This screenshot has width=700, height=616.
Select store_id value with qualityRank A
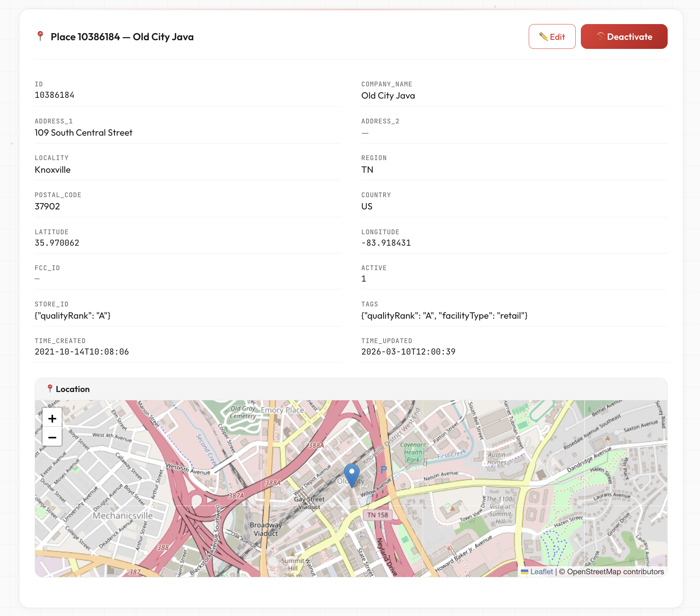coord(73,316)
